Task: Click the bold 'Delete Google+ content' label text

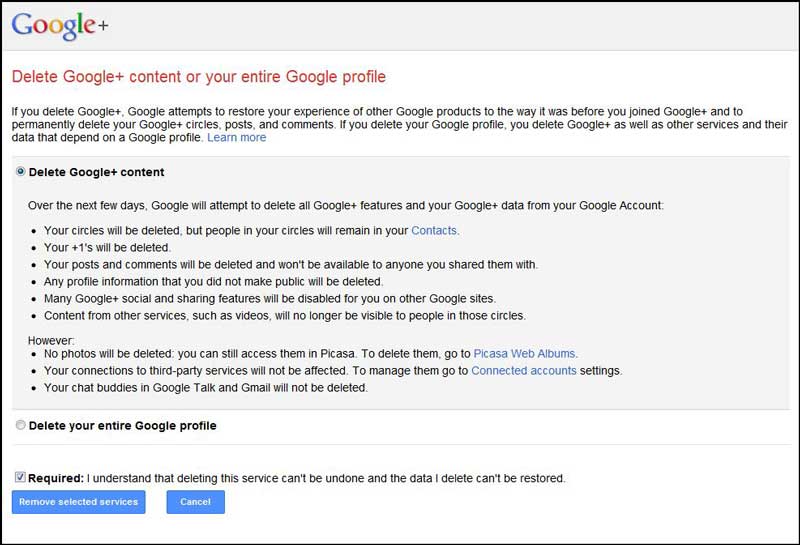Action: [96, 172]
